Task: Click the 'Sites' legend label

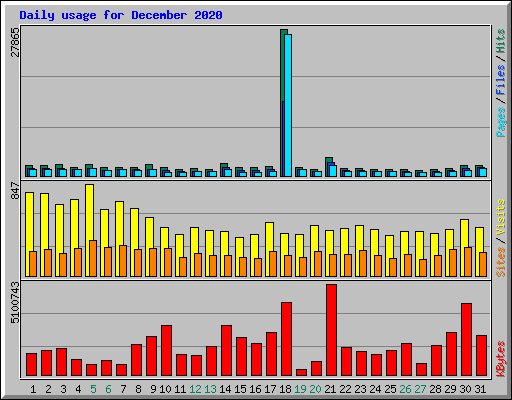Action: pos(501,262)
